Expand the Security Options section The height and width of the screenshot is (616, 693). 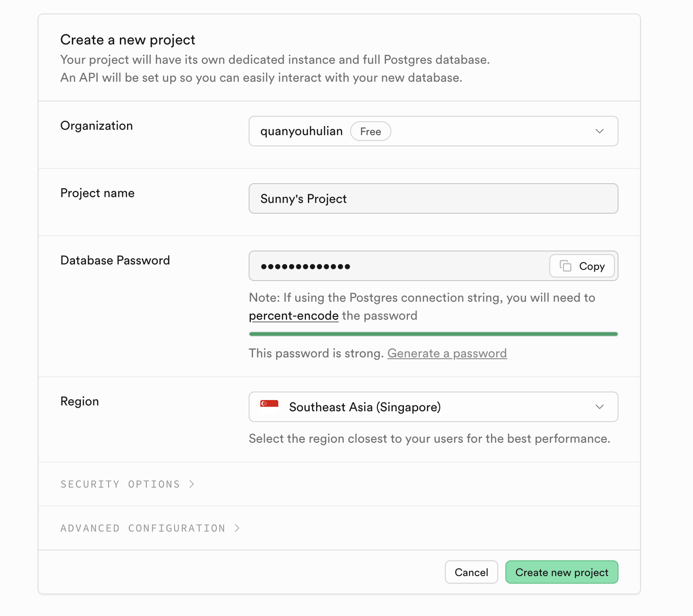(x=120, y=484)
